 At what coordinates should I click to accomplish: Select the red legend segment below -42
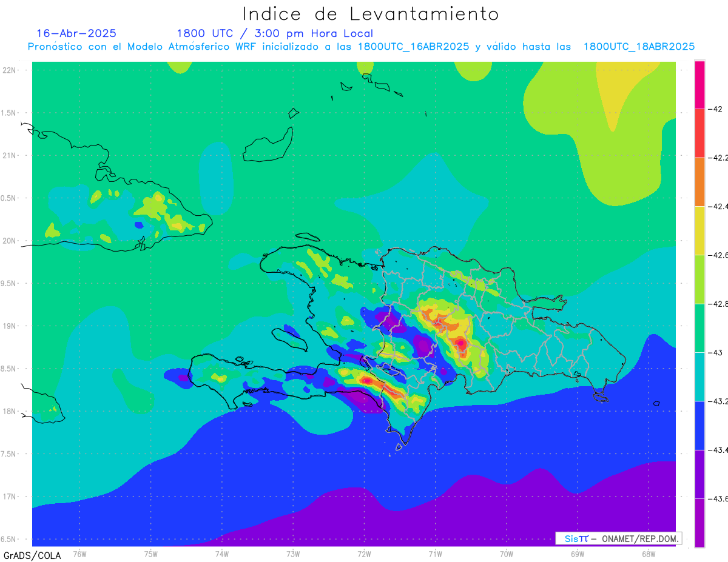click(x=699, y=133)
